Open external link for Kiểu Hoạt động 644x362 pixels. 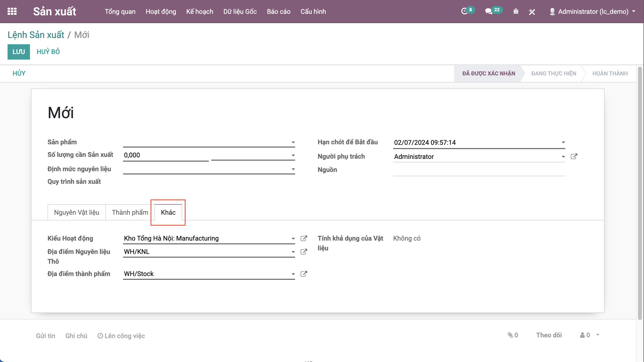(x=304, y=238)
